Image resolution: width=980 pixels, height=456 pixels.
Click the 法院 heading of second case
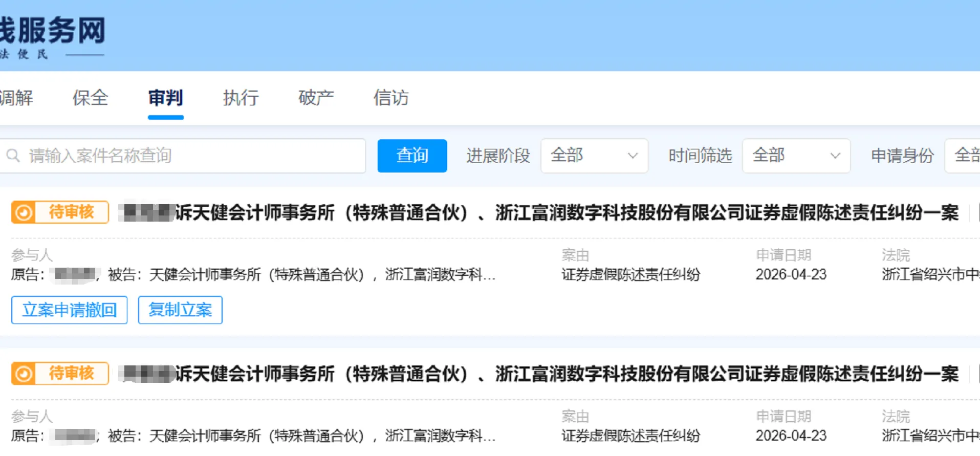click(x=896, y=416)
